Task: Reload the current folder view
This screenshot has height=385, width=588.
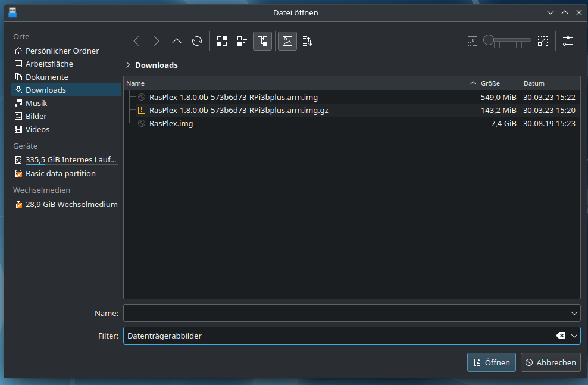Action: click(x=197, y=41)
